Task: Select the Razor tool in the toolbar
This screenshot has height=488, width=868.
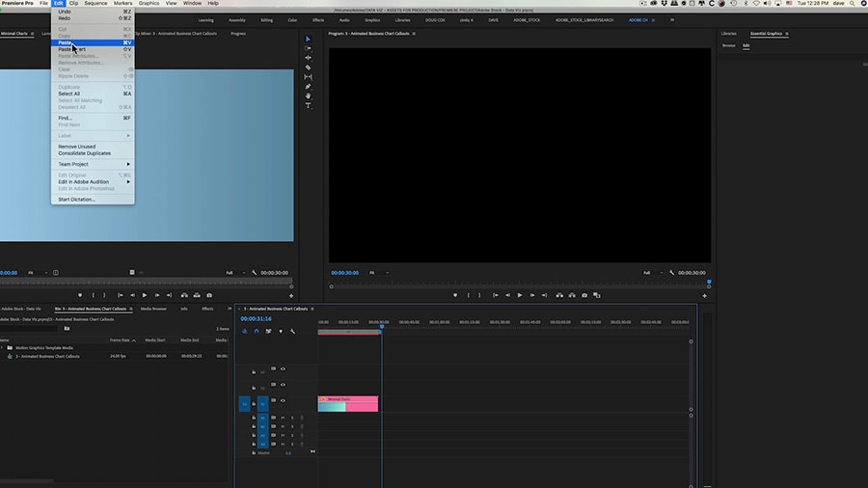Action: tap(308, 68)
